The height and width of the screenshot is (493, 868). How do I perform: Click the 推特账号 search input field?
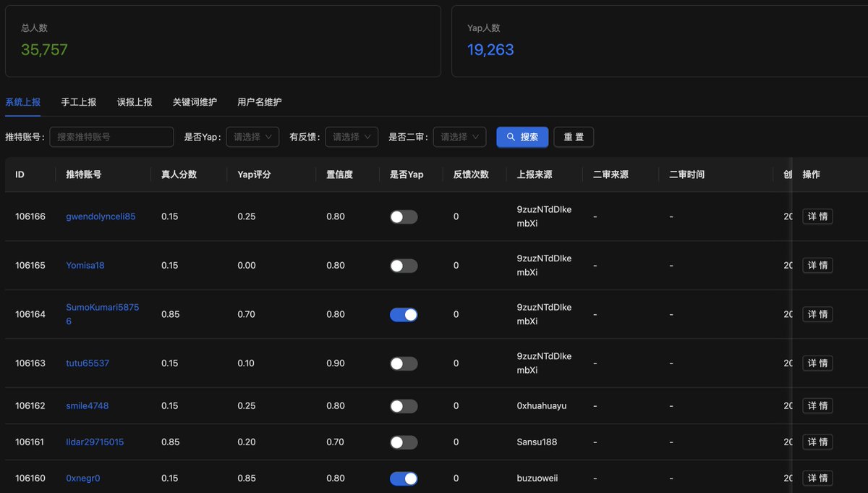pos(111,137)
